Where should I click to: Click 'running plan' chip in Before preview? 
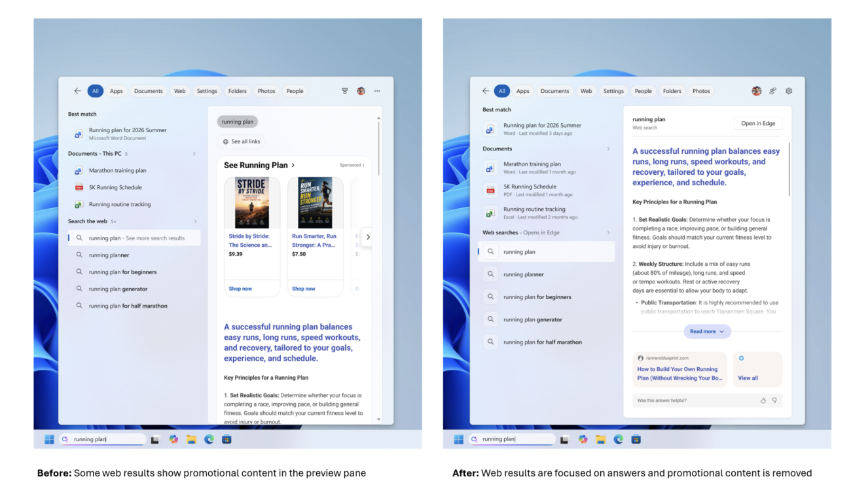pyautogui.click(x=238, y=122)
